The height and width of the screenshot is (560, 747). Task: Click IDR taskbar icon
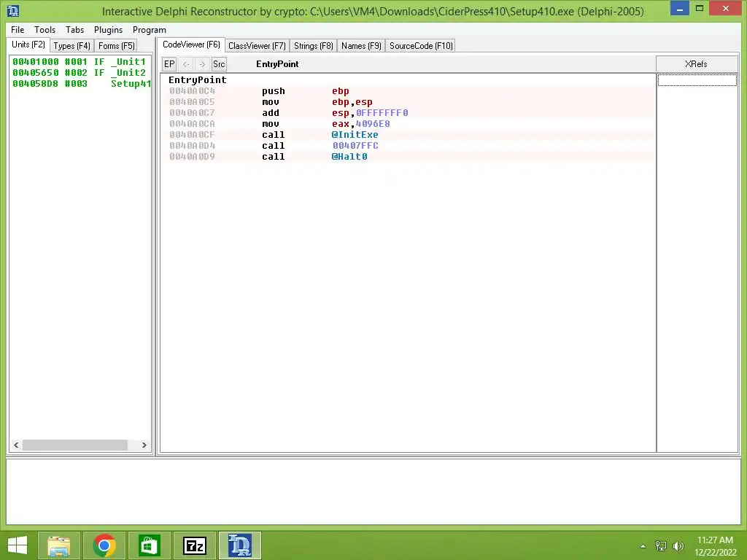click(239, 545)
